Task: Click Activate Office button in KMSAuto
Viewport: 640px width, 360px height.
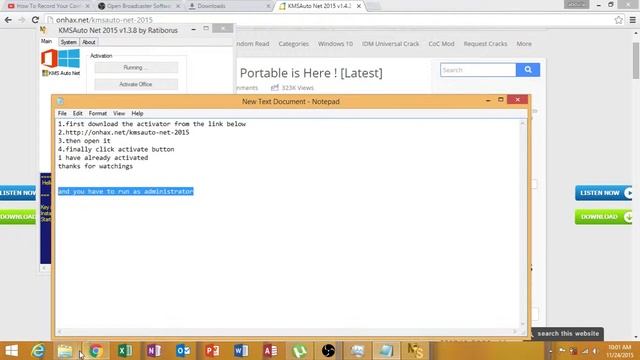Action: click(x=136, y=84)
